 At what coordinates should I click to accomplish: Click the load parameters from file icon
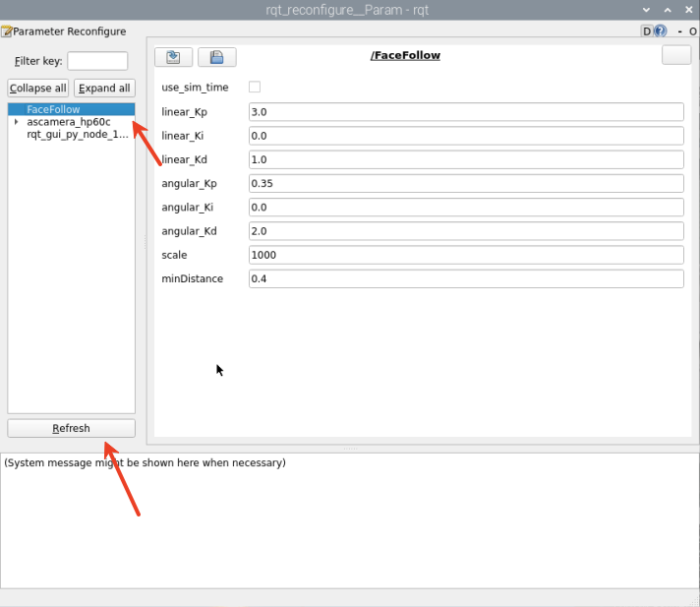173,57
